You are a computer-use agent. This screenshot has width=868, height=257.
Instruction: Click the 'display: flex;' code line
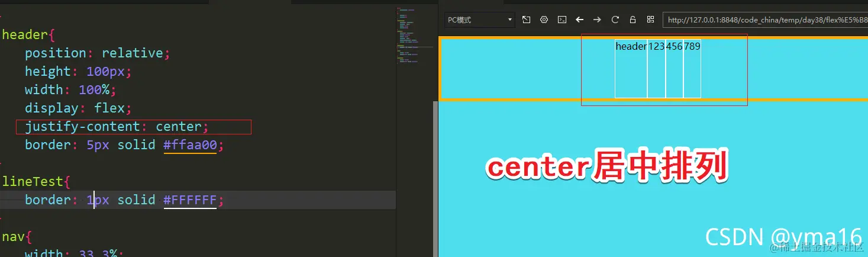point(78,108)
